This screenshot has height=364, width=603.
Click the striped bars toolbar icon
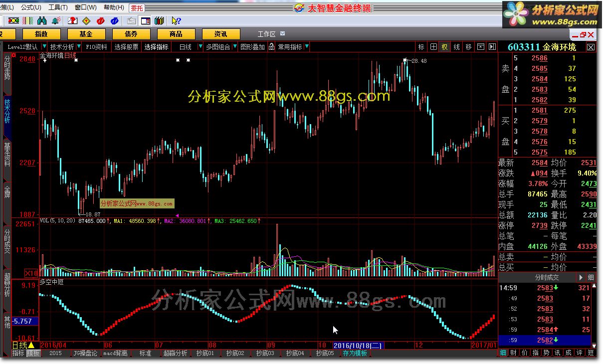click(28, 20)
